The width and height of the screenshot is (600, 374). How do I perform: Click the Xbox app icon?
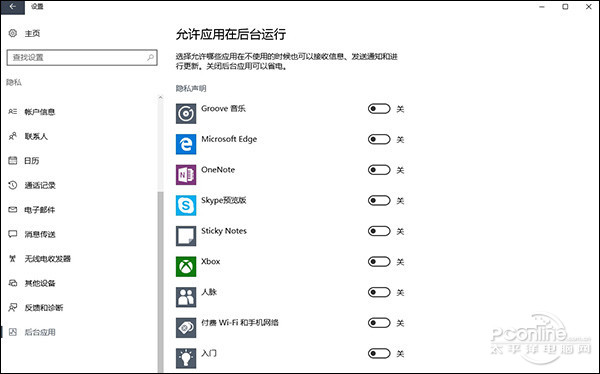(186, 267)
